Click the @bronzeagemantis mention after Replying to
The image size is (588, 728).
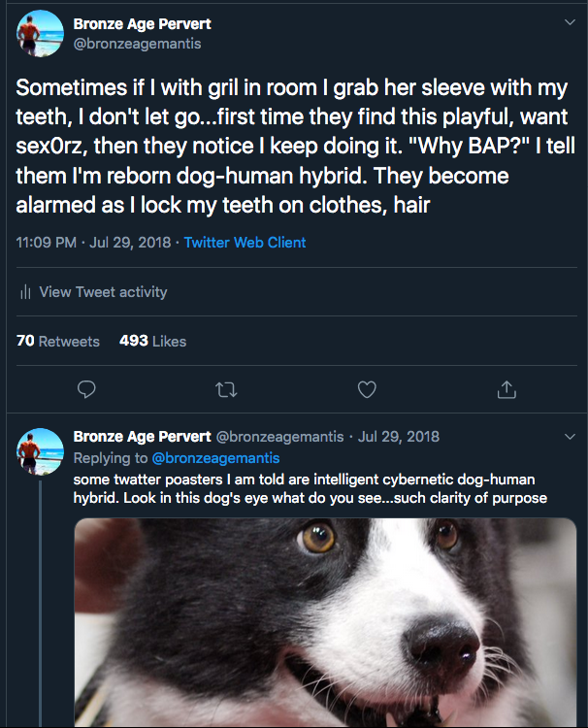coord(215,458)
